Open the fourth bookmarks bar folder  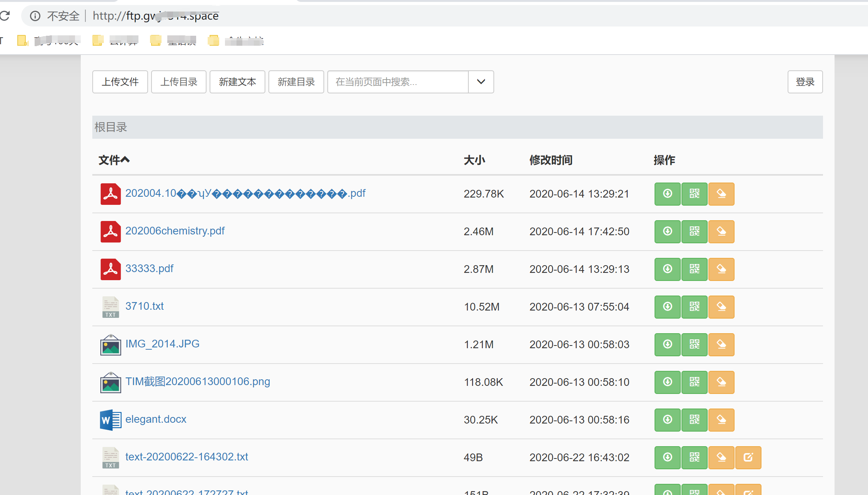235,40
